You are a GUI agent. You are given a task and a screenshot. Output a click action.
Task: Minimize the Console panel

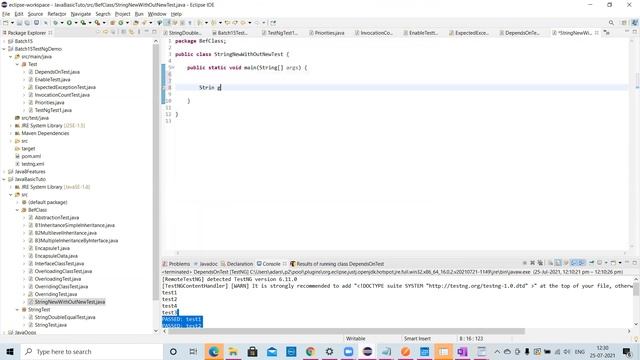(x=627, y=262)
